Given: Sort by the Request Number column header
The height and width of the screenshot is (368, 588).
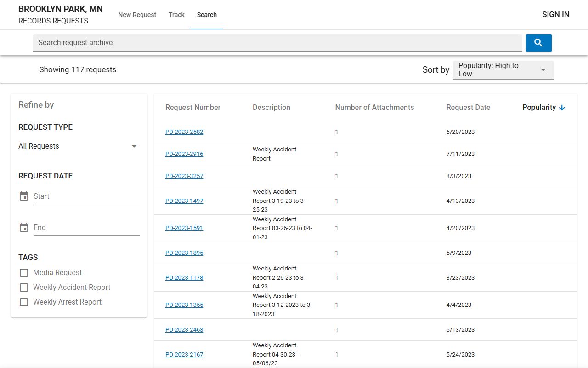Looking at the screenshot, I should (193, 108).
